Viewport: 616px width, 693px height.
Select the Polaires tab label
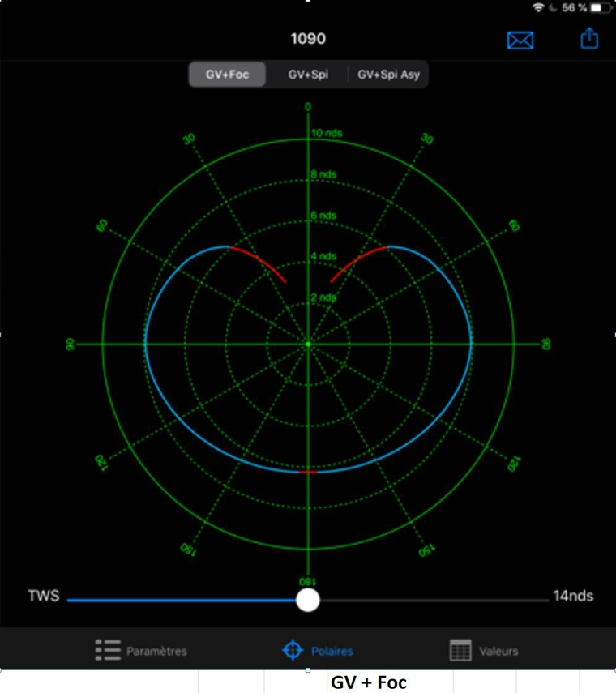[x=332, y=651]
